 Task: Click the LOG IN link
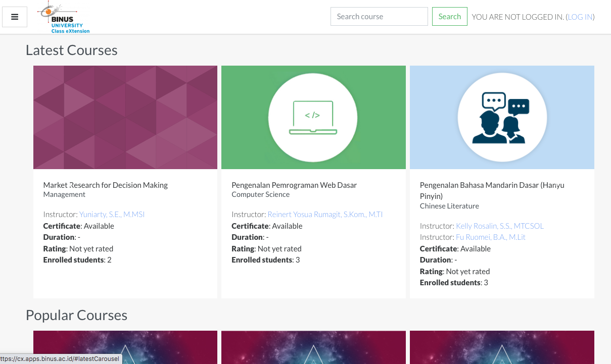click(580, 17)
